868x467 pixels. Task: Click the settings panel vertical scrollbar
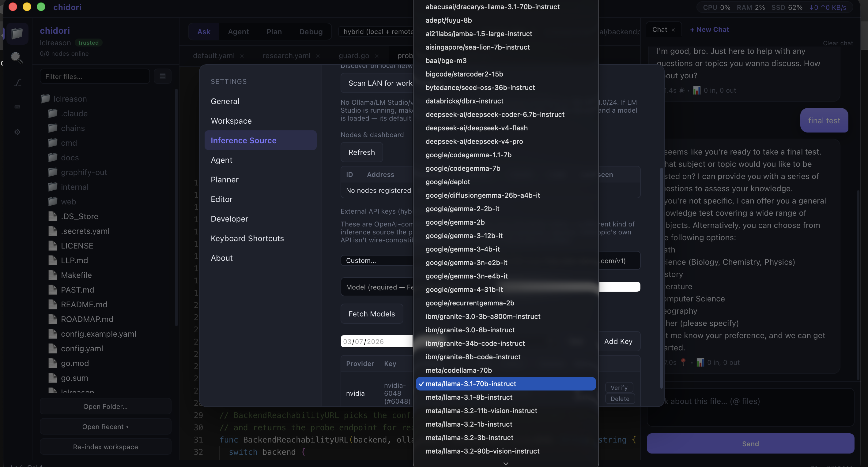(662, 278)
